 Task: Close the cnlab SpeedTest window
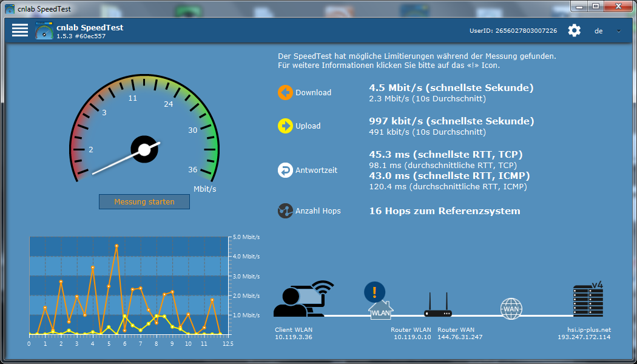618,6
